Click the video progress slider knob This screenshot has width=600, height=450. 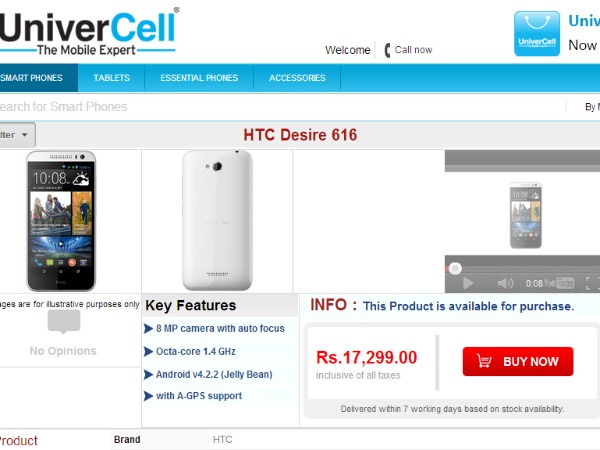[x=455, y=269]
